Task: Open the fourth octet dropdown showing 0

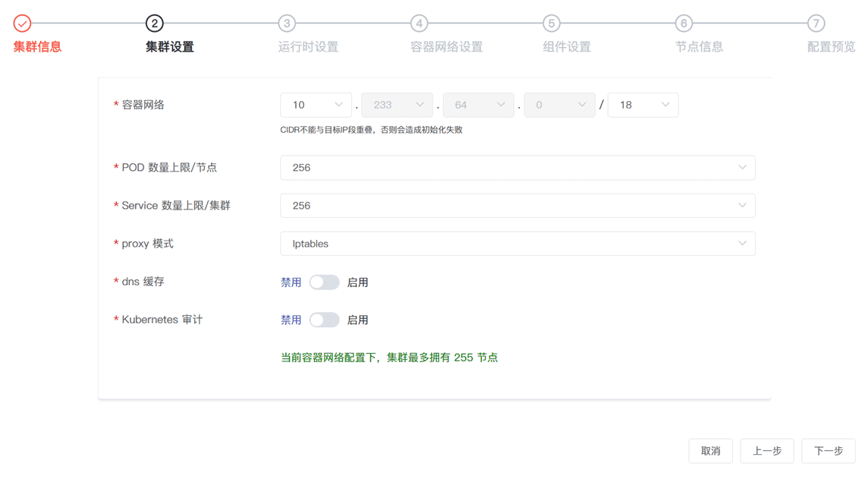Action: [x=560, y=105]
